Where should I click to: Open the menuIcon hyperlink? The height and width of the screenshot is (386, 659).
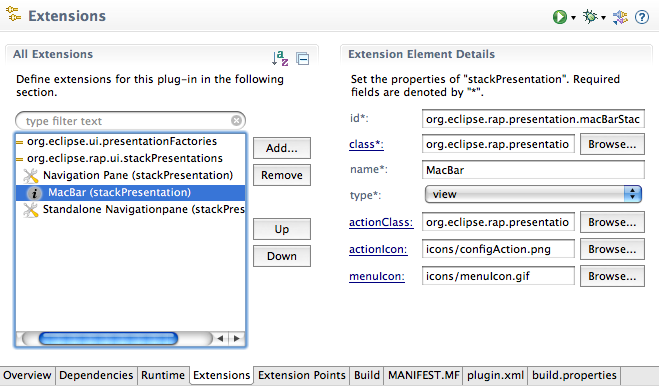tap(377, 276)
